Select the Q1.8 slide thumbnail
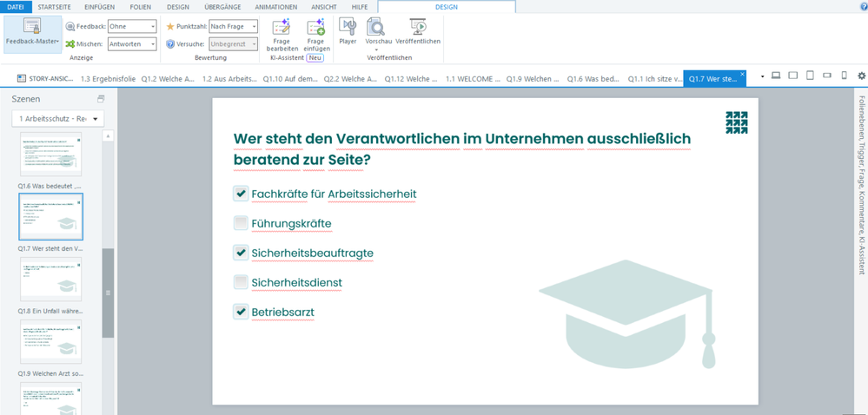868x415 pixels. 51,280
